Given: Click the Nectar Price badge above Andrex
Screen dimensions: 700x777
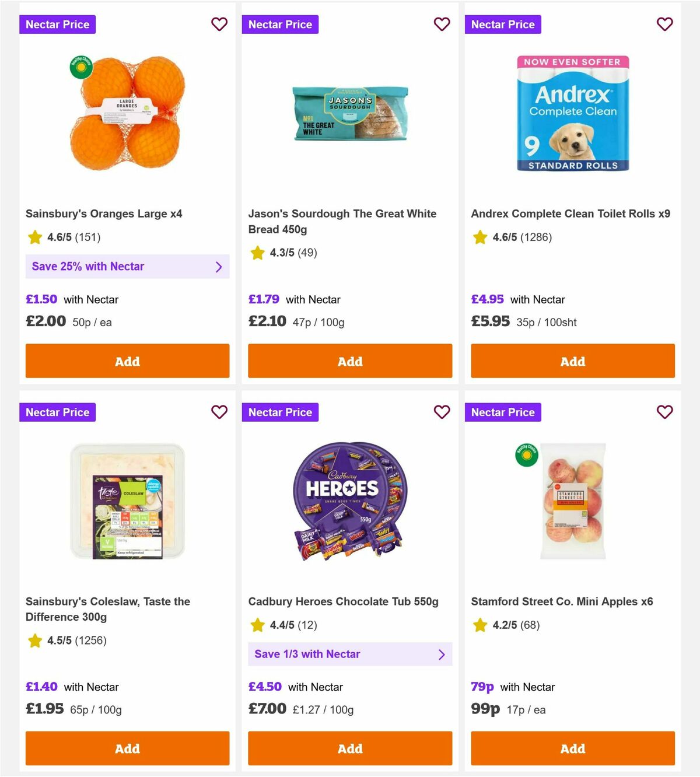Looking at the screenshot, I should tap(503, 24).
